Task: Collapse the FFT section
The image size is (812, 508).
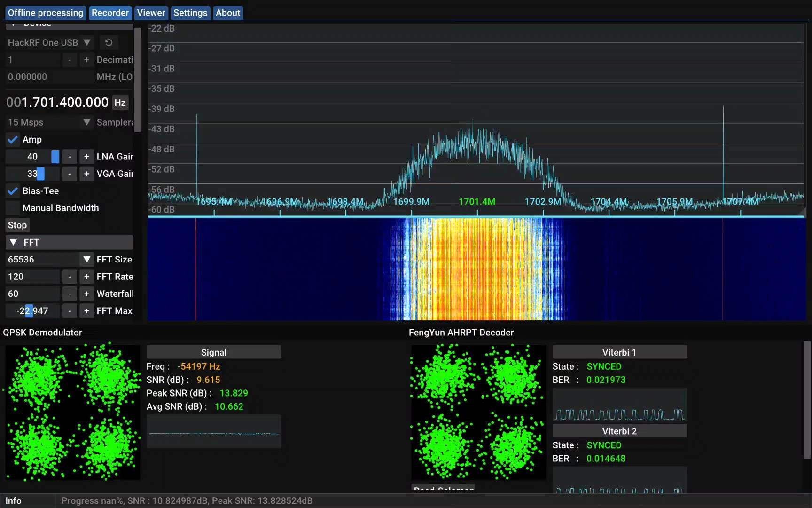Action: pyautogui.click(x=14, y=242)
